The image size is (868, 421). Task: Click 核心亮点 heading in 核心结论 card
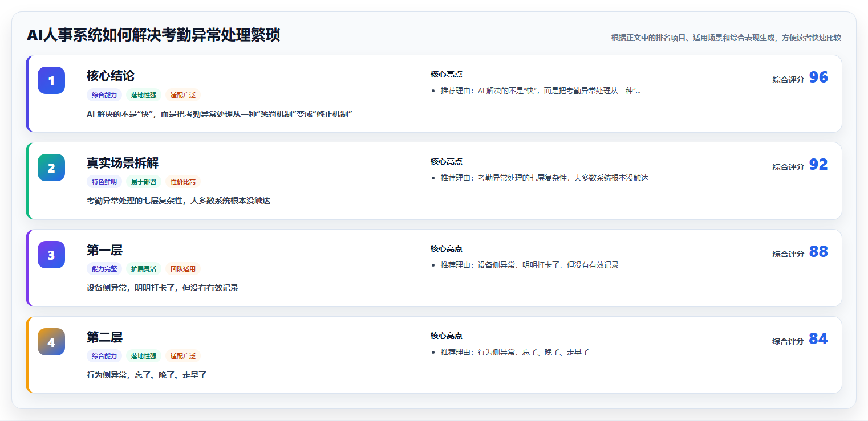pos(447,74)
